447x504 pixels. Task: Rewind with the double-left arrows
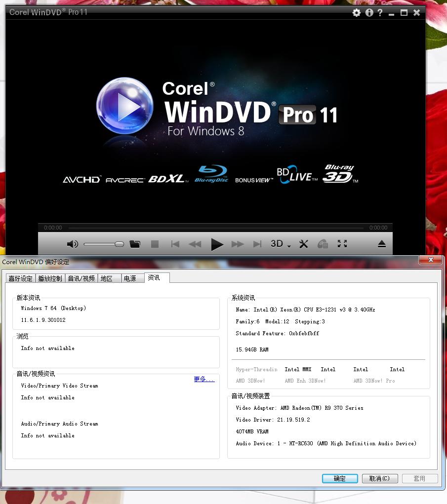[x=195, y=244]
